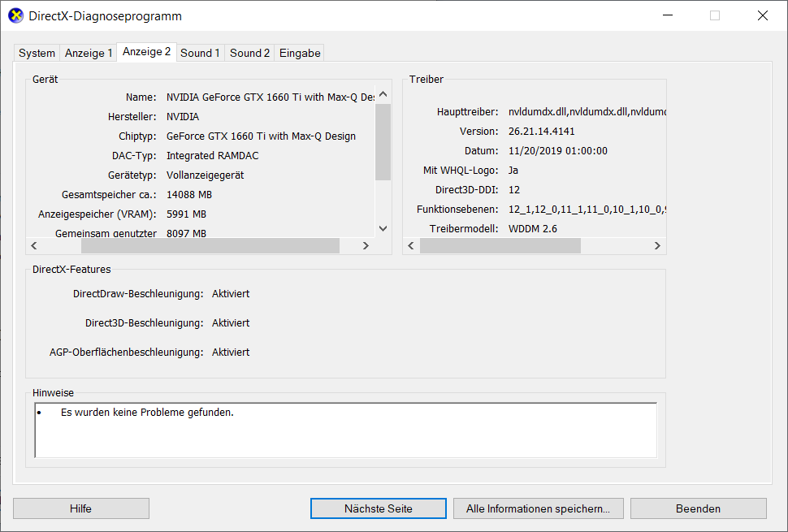Click Gerät panel scroll left arrow

point(34,245)
